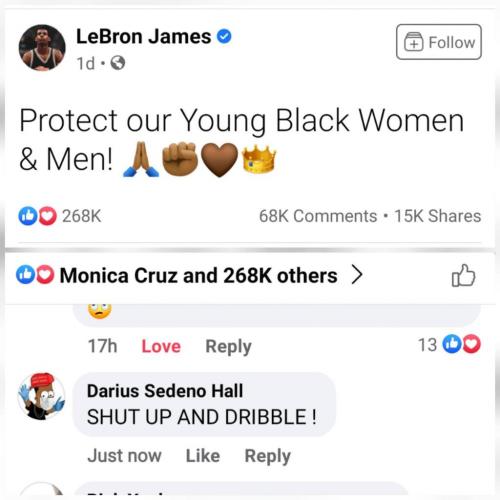Image resolution: width=500 pixels, height=500 pixels.
Task: Open the LeBron James page name link
Action: [144, 36]
